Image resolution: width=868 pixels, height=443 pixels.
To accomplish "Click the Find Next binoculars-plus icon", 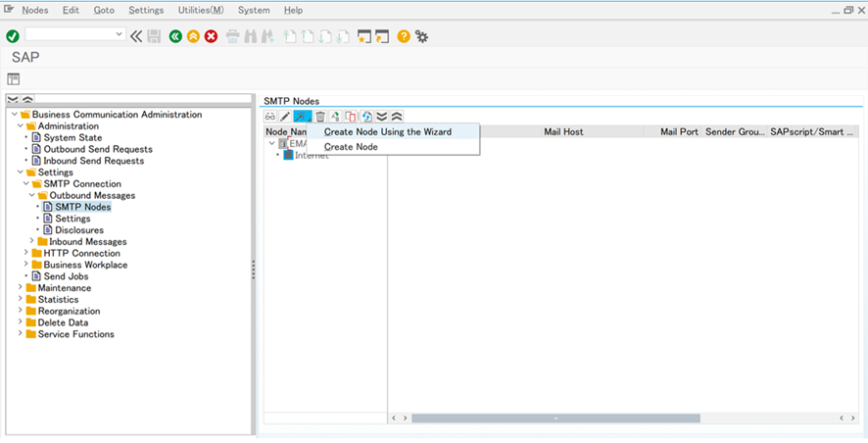I will click(x=267, y=36).
